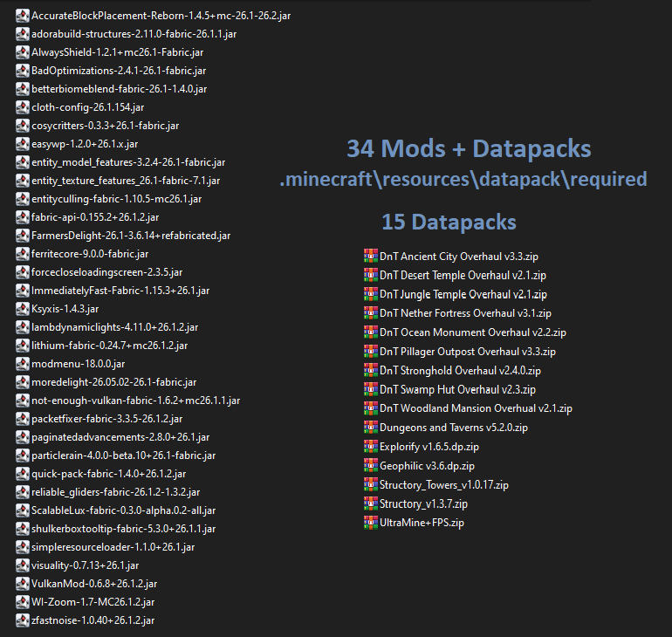Viewport: 672px width, 637px height.
Task: Click the file icon beside BadOptimizations-2.4.1
Action: [23, 71]
